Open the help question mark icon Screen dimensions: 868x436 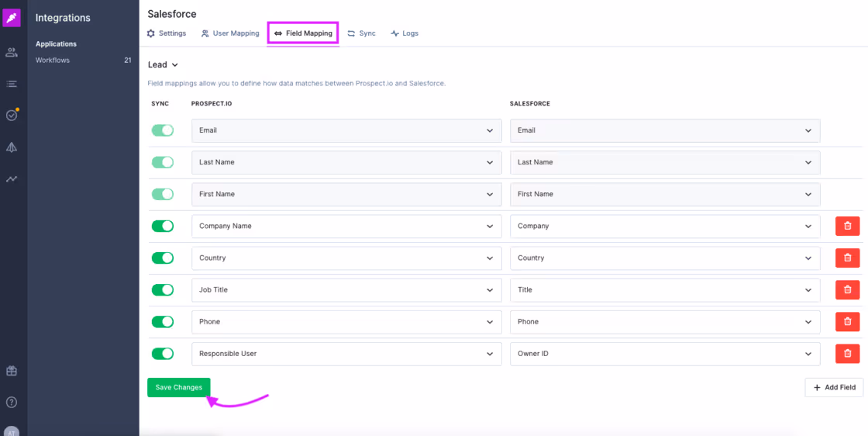click(x=12, y=402)
